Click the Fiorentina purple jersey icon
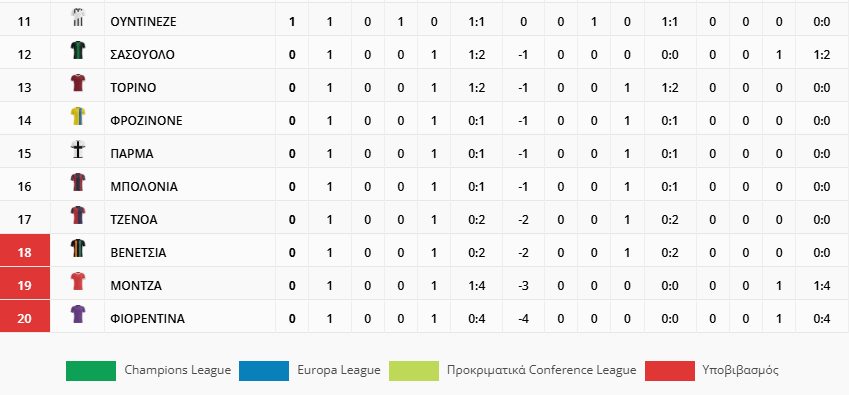 click(x=78, y=314)
